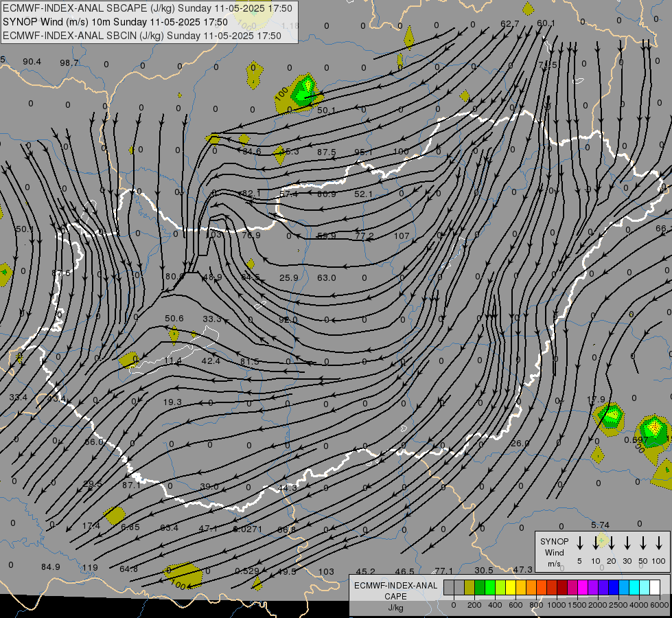Click the wind legend arrow above 50
This screenshot has height=618, width=672.
pos(643,543)
